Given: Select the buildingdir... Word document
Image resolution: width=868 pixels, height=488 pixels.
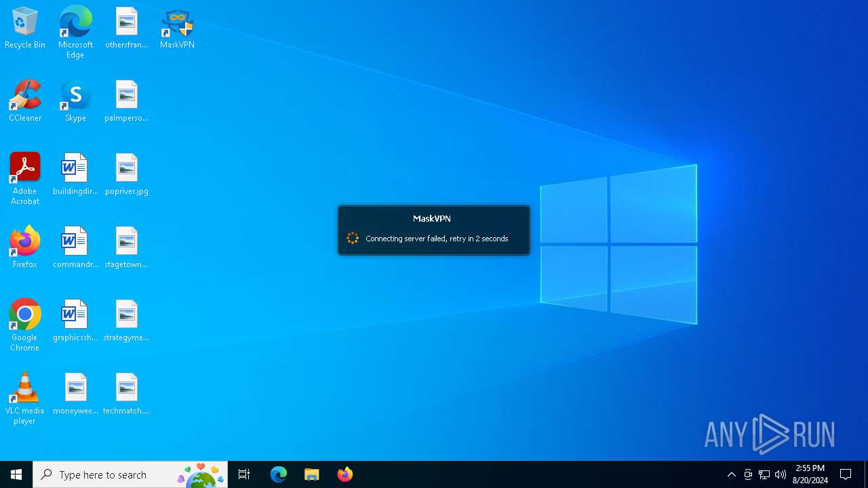Looking at the screenshot, I should pyautogui.click(x=75, y=175).
